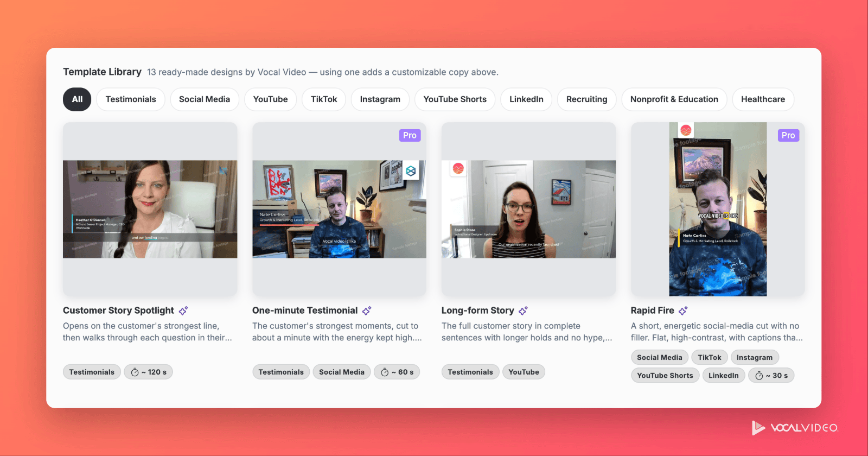Select the All filter chip
Screen dimensions: 868x456
coord(77,99)
